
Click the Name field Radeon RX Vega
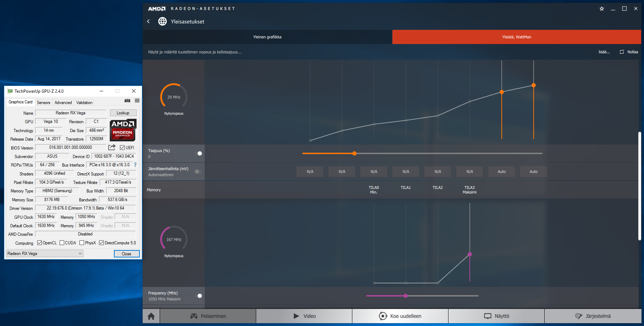click(71, 113)
